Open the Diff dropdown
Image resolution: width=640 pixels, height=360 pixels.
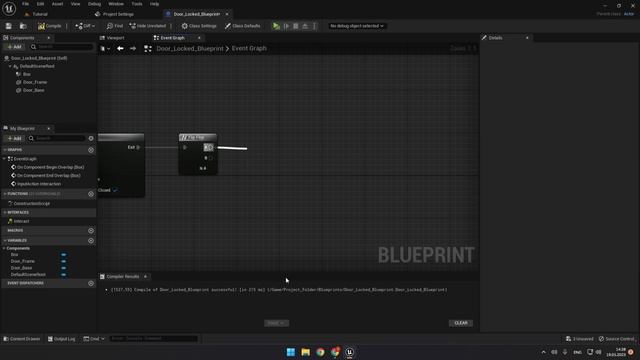point(85,26)
